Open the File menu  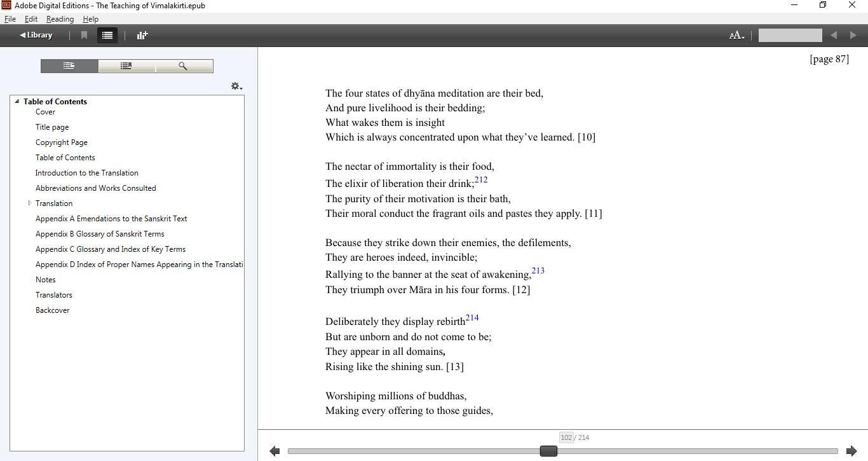pos(10,19)
